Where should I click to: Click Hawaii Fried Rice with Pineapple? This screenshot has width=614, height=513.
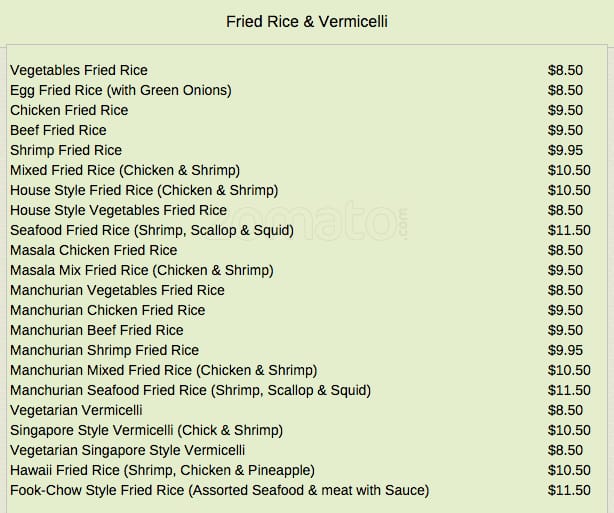[162, 470]
